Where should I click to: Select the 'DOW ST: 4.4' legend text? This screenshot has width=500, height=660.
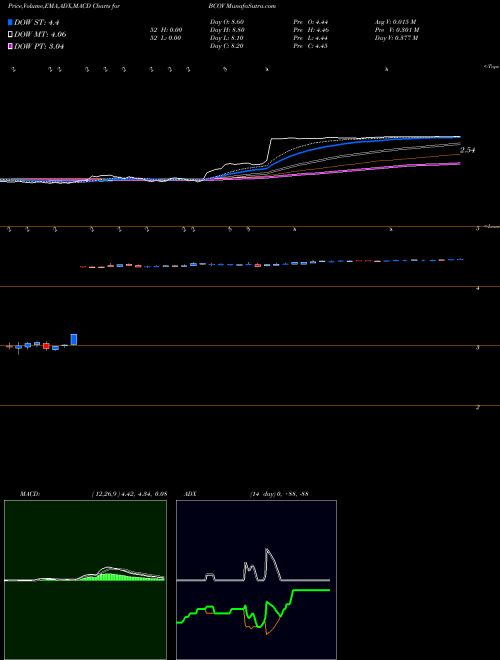pyautogui.click(x=38, y=23)
